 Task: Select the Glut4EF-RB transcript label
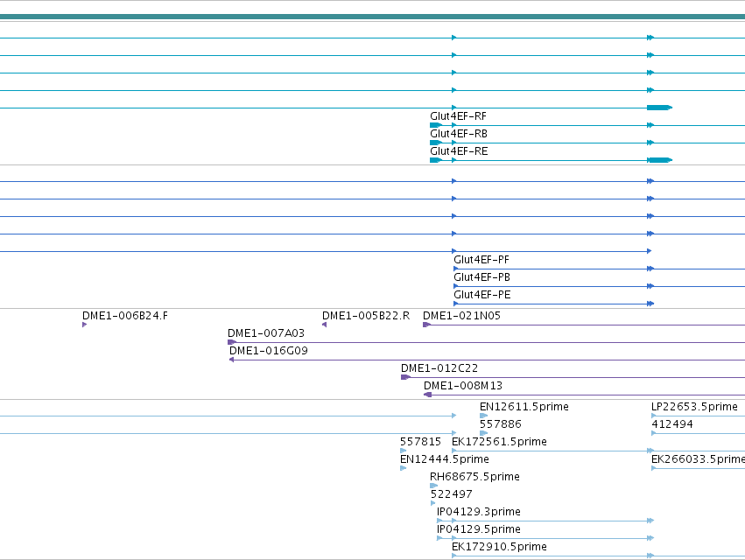tap(459, 134)
